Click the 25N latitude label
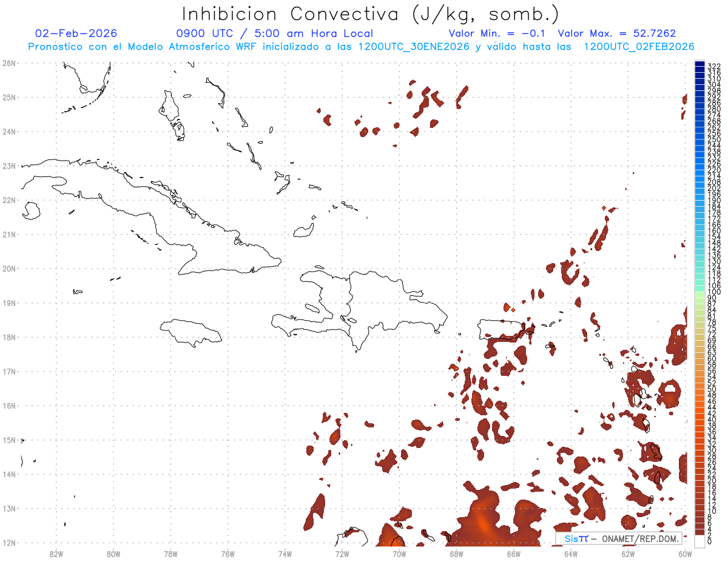The width and height of the screenshot is (728, 562). click(10, 97)
